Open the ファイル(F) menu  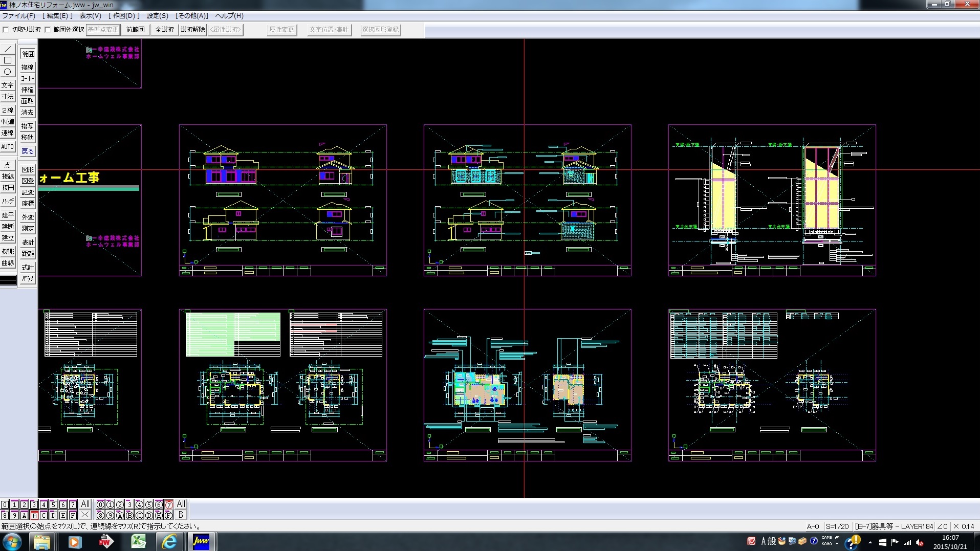(19, 16)
